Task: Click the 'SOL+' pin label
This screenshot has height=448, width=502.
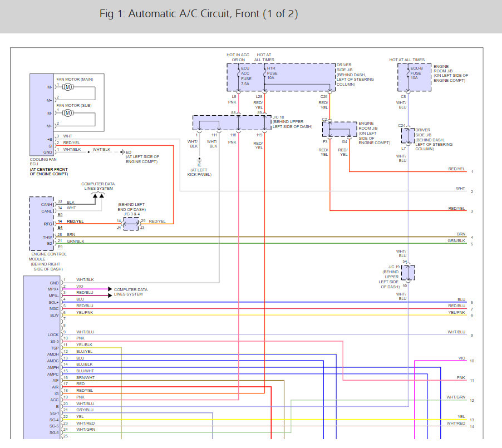Action: pyautogui.click(x=53, y=302)
